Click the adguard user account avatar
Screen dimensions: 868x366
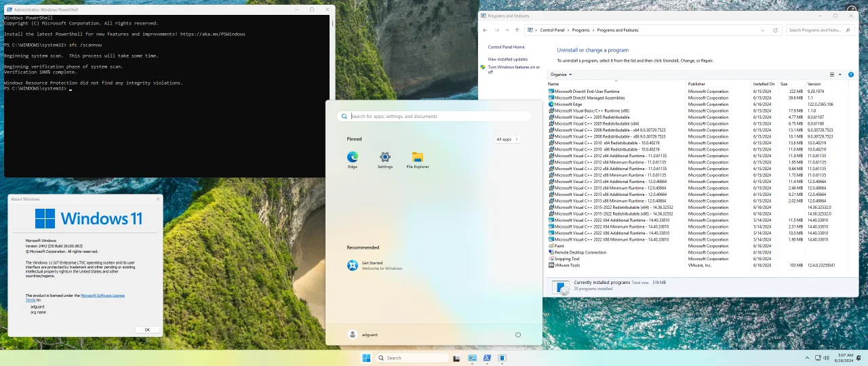(x=352, y=334)
